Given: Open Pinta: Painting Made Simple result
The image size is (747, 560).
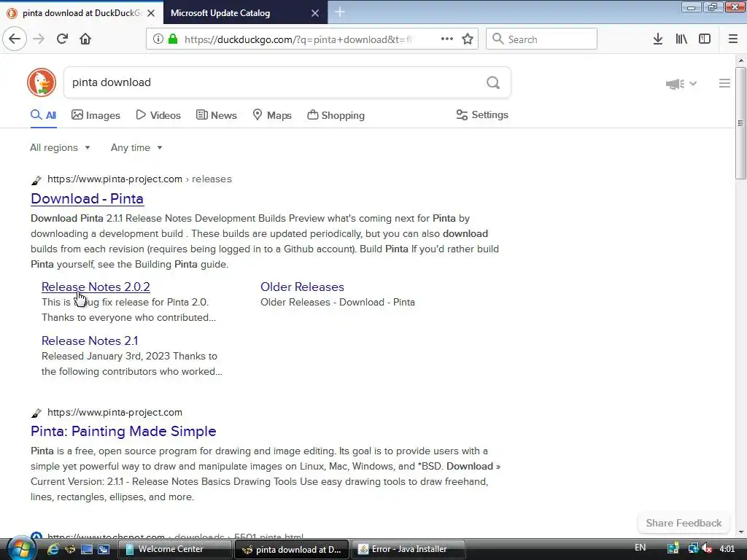Looking at the screenshot, I should pyautogui.click(x=123, y=431).
